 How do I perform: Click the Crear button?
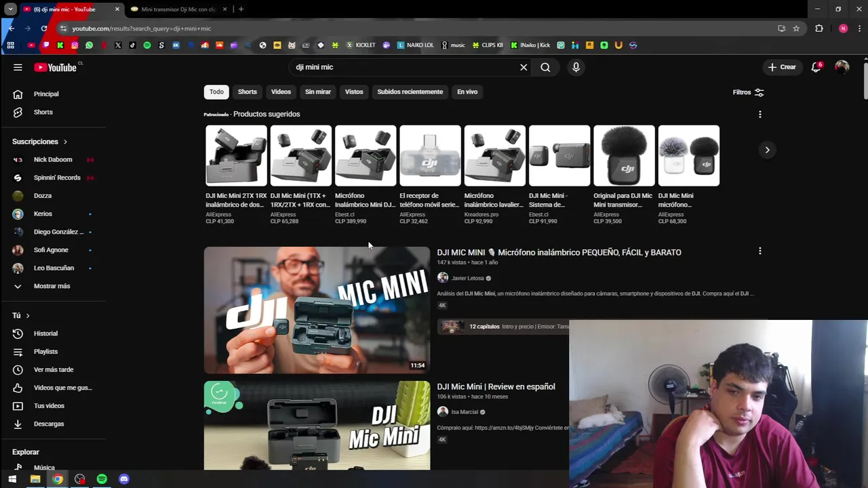coord(782,67)
